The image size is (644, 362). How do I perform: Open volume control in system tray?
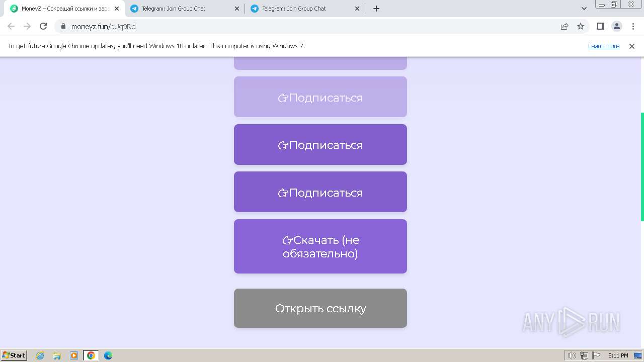[572, 355]
